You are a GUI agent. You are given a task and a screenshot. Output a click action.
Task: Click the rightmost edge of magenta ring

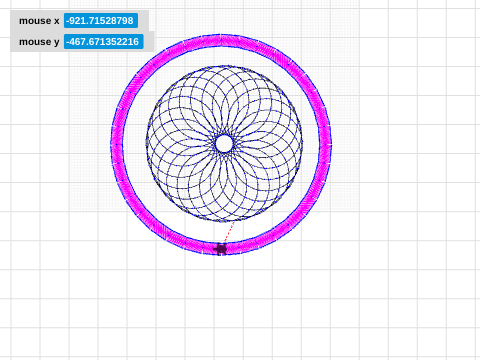(x=325, y=144)
